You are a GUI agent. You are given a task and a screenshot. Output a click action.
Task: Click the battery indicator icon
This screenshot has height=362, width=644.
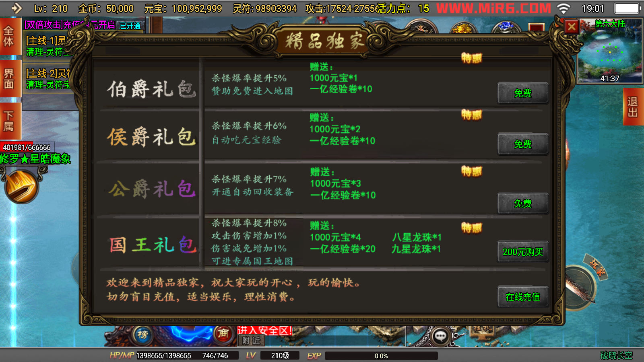coord(628,8)
